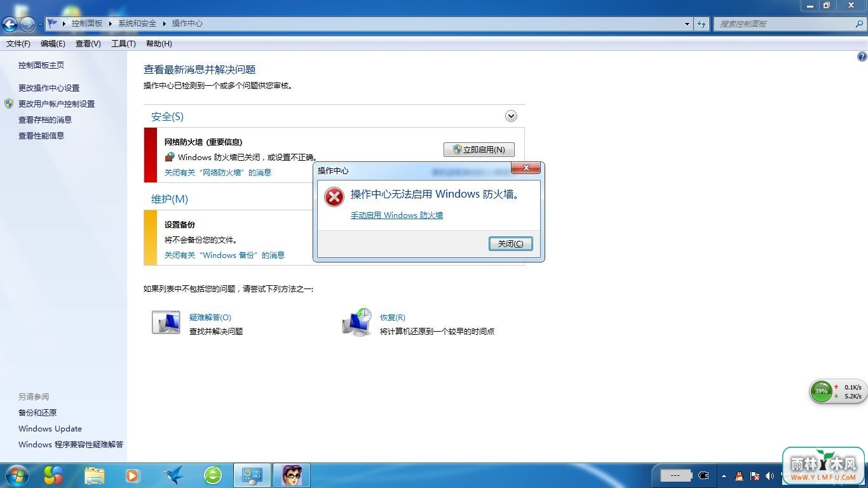Click the Action Center flag tray icon
868x488 pixels.
pos(755,475)
